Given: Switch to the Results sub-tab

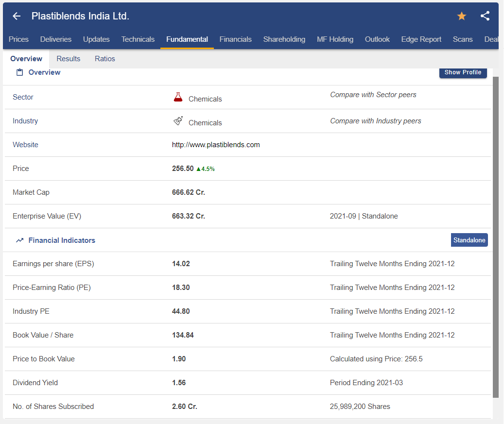Looking at the screenshot, I should click(x=69, y=59).
